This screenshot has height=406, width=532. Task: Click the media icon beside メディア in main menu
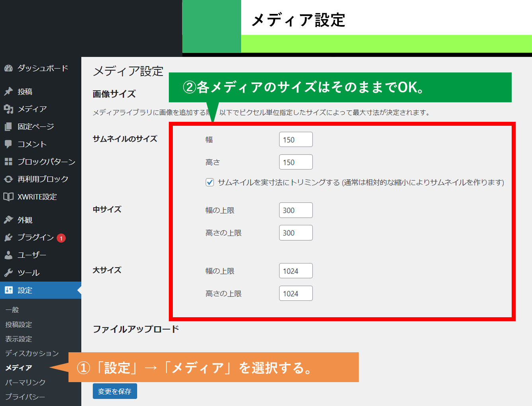point(8,109)
